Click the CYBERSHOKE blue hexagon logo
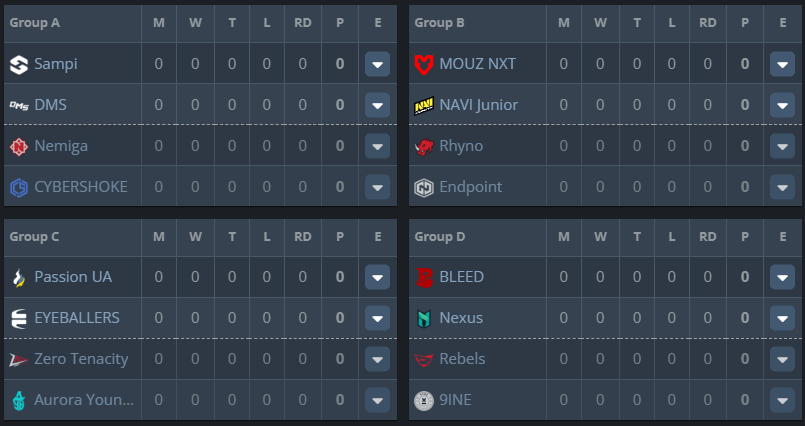The image size is (805, 426). 19,187
